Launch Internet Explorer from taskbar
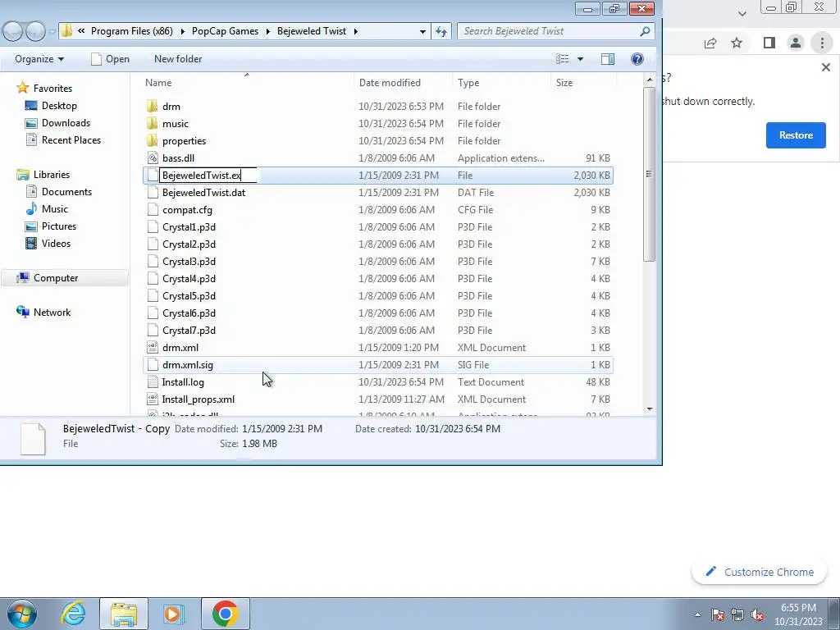The width and height of the screenshot is (840, 630). [73, 614]
